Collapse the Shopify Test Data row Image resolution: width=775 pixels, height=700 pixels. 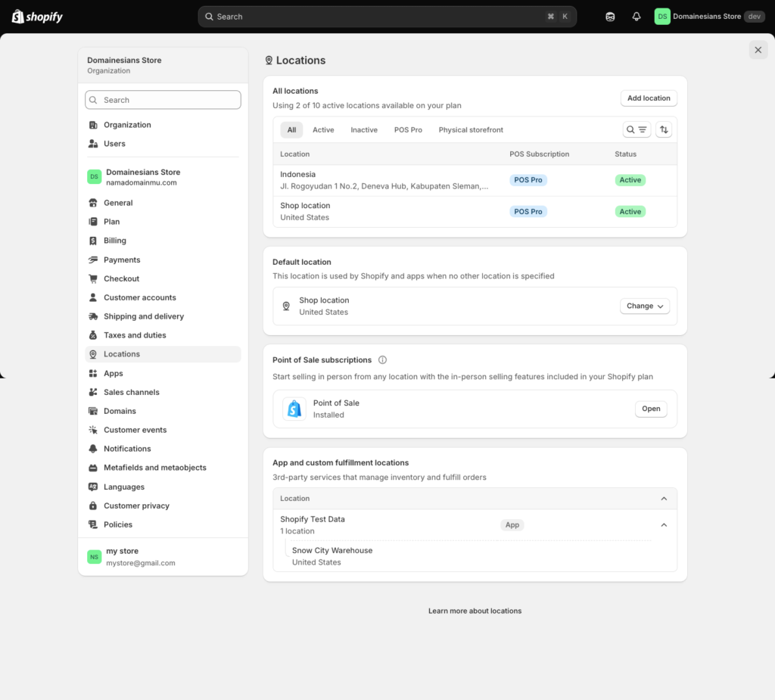pyautogui.click(x=664, y=525)
